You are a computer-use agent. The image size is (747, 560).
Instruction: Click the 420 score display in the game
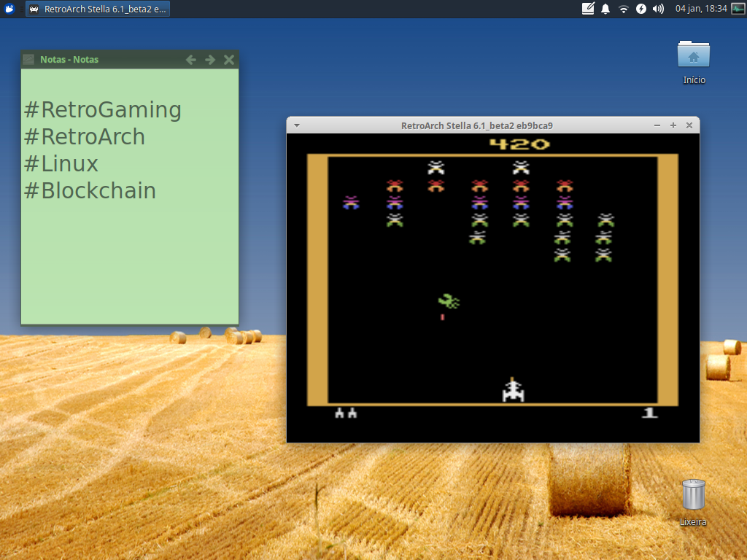tap(519, 144)
